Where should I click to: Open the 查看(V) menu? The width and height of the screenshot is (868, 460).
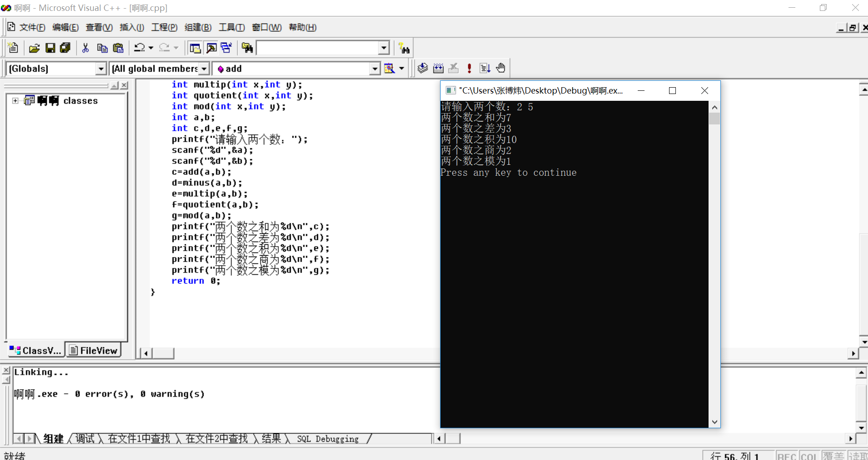99,28
